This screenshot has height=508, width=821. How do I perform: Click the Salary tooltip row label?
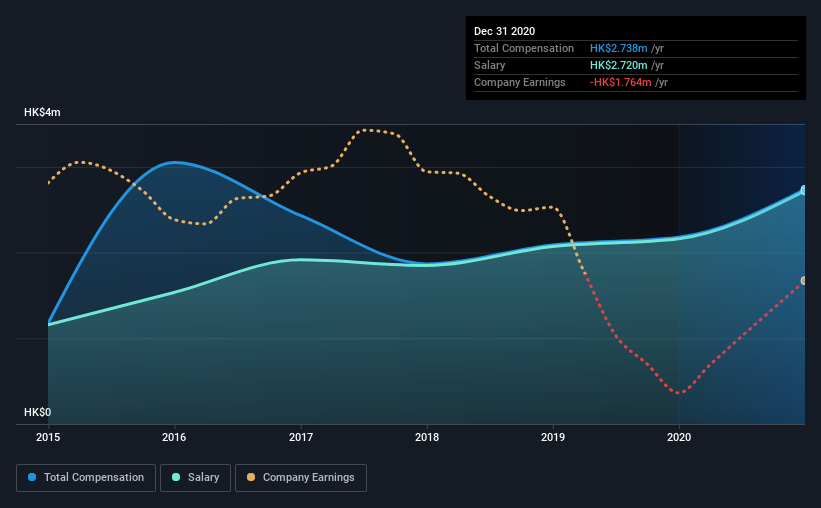490,65
